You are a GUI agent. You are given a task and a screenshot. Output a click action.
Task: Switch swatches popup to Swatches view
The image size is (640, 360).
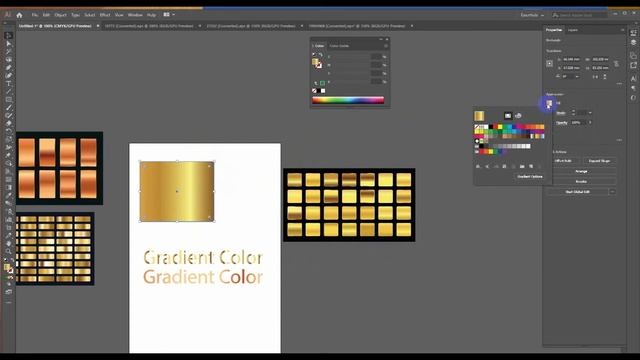coord(507,116)
